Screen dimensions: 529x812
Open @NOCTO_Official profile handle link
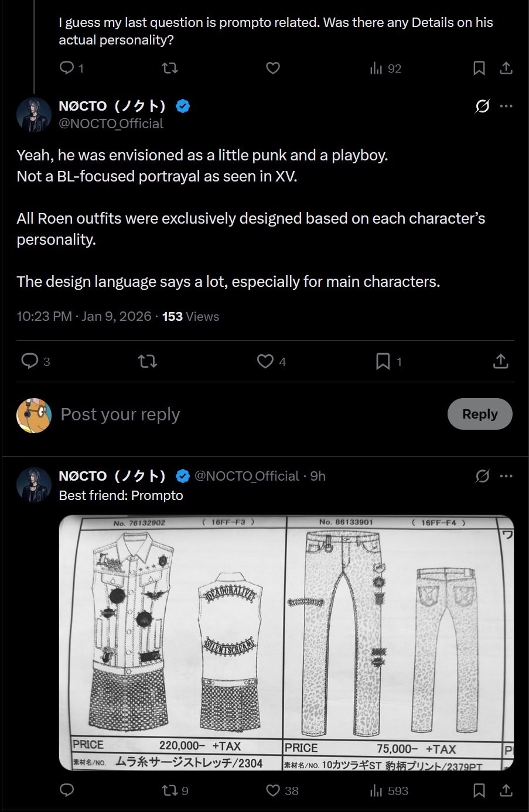111,124
